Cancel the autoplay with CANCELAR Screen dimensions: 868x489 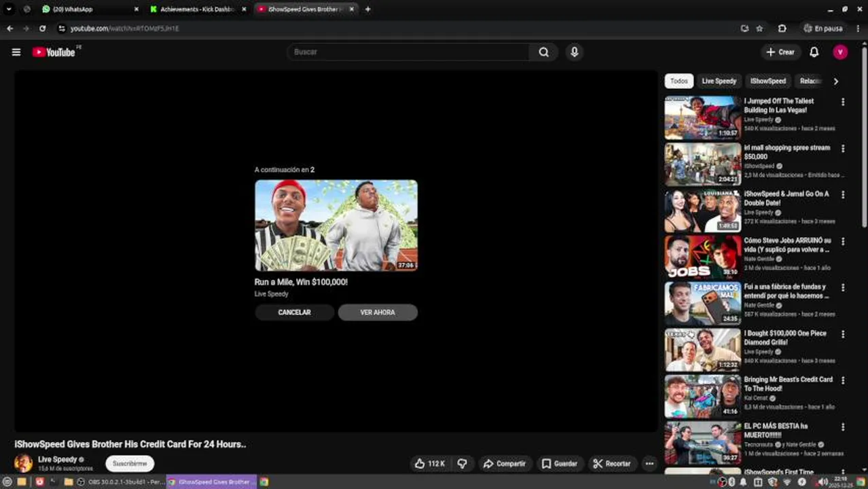(x=294, y=312)
